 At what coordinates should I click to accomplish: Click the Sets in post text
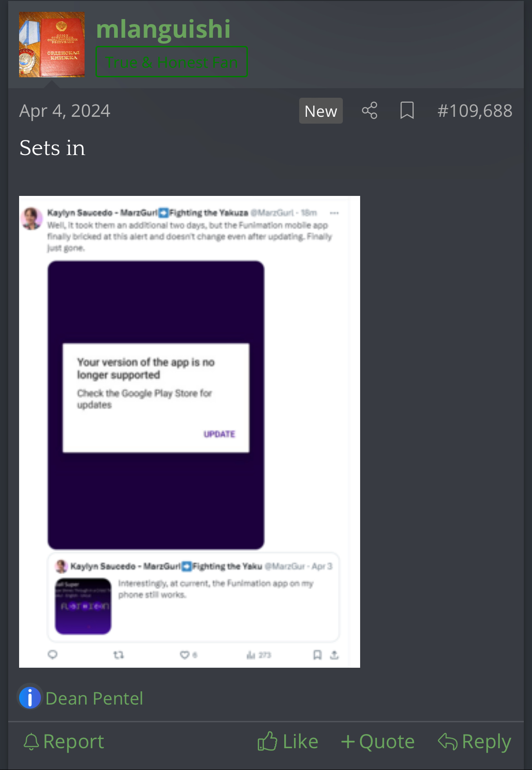[52, 148]
